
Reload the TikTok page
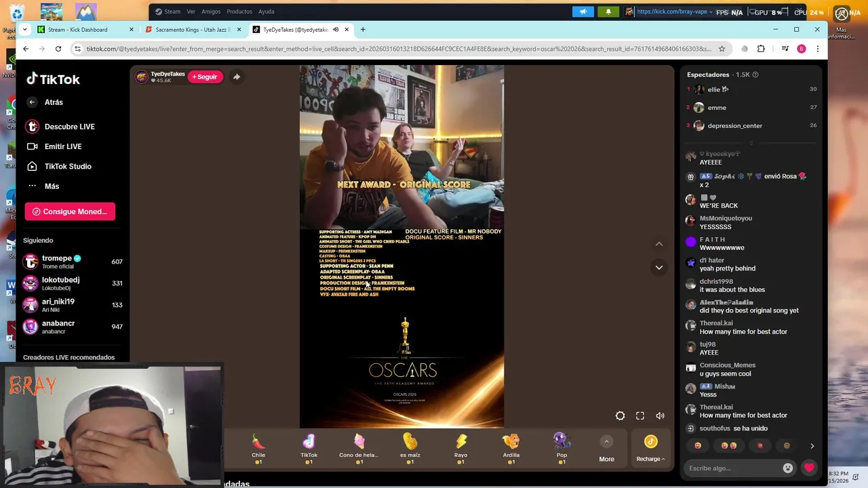click(x=58, y=49)
